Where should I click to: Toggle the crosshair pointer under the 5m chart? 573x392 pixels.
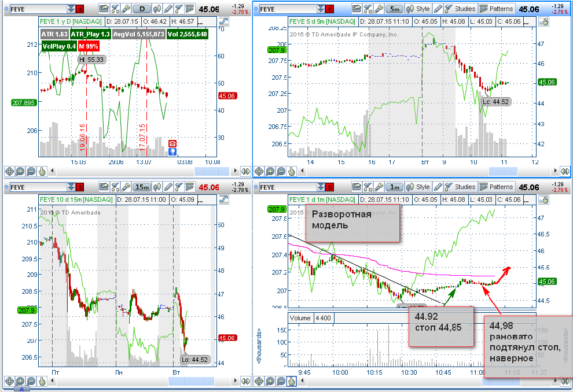pos(259,171)
